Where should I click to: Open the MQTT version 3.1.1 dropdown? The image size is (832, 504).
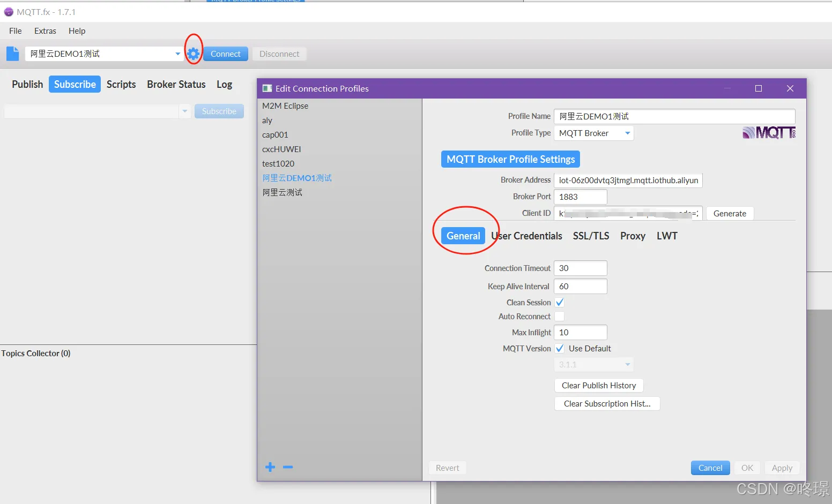coord(593,365)
